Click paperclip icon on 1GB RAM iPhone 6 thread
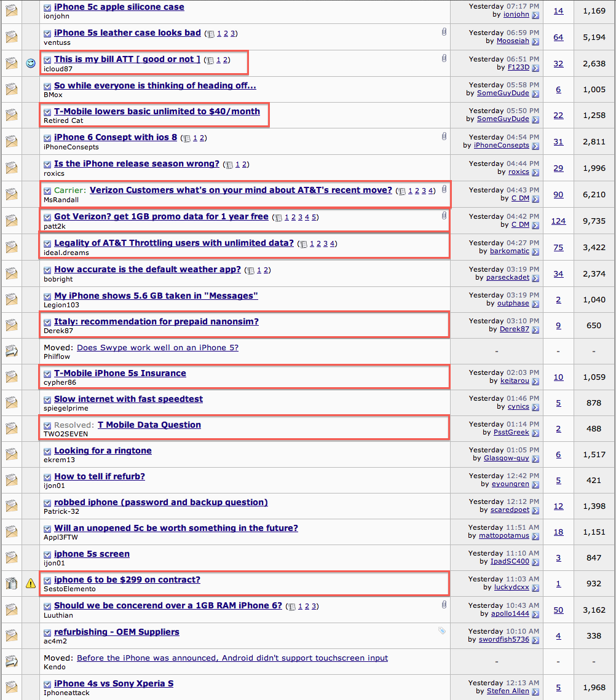The height and width of the screenshot is (700, 616). [x=444, y=605]
